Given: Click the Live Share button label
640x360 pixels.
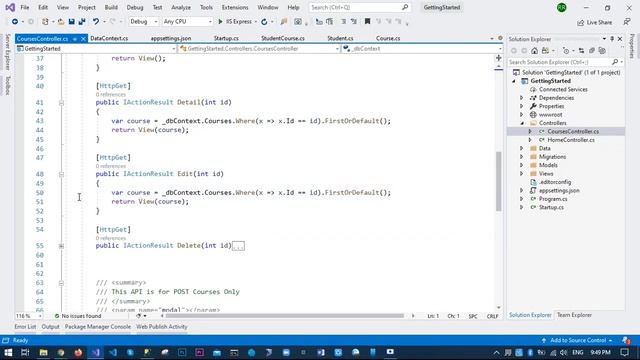Looking at the screenshot, I should point(599,22).
